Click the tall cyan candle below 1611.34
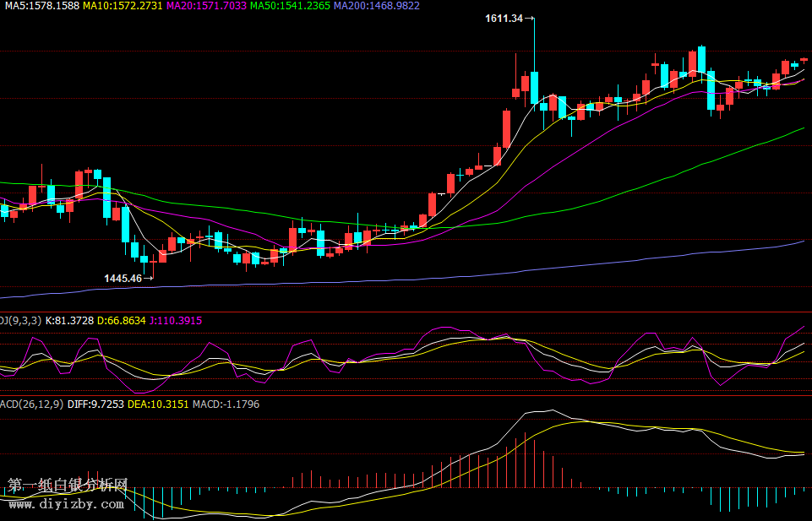Screen dimensions: 812x521 534,88
